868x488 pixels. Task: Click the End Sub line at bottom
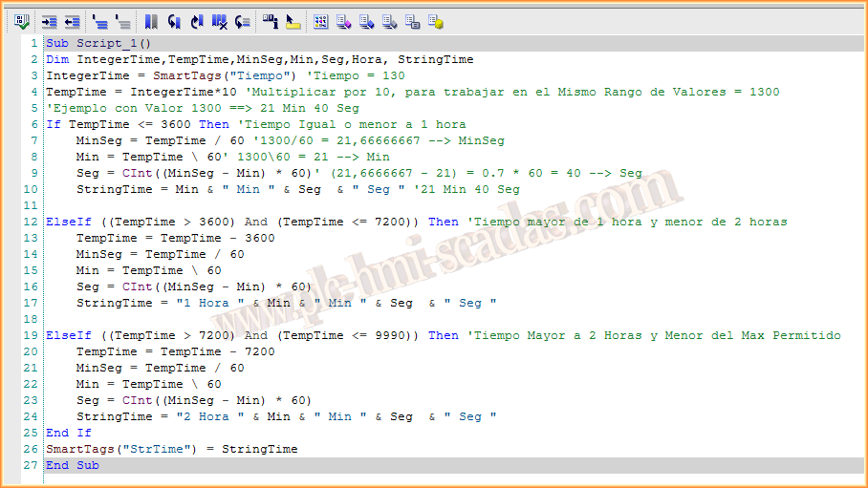point(73,465)
